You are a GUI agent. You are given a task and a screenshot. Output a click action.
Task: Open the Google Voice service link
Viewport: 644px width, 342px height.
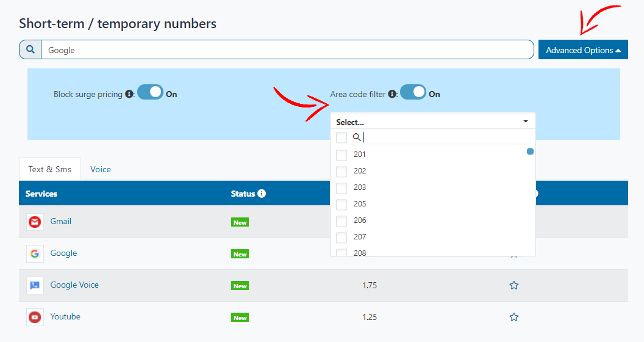coord(74,285)
